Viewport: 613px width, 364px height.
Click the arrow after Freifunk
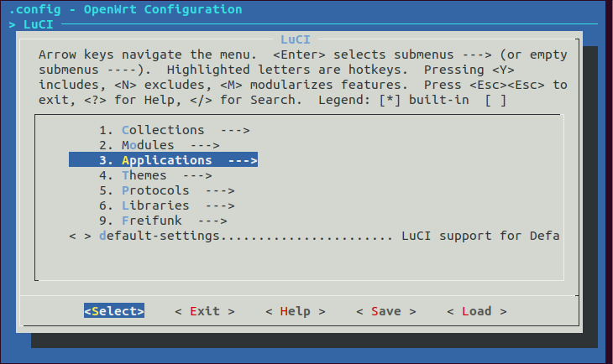click(x=212, y=221)
